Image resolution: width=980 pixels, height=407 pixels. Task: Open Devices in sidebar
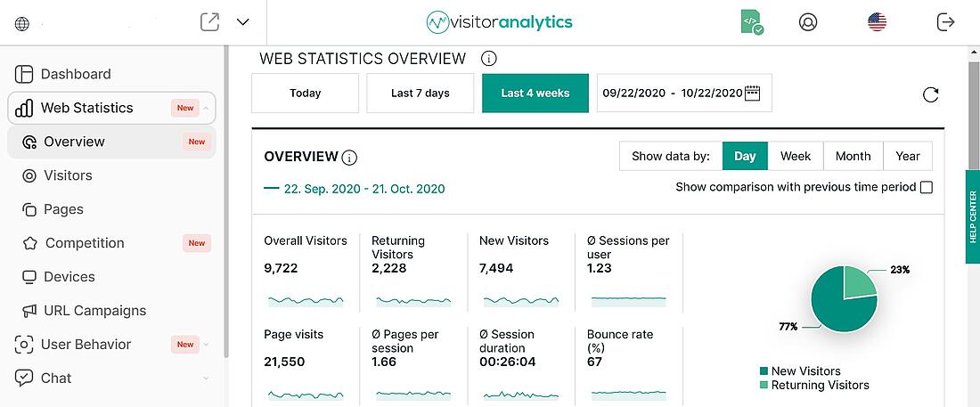pyautogui.click(x=69, y=276)
